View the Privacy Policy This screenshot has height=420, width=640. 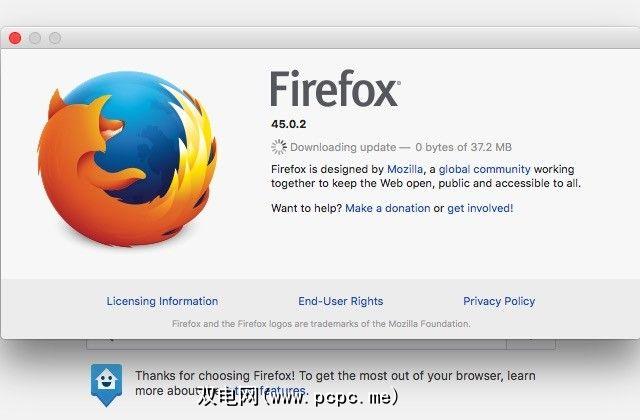point(499,301)
